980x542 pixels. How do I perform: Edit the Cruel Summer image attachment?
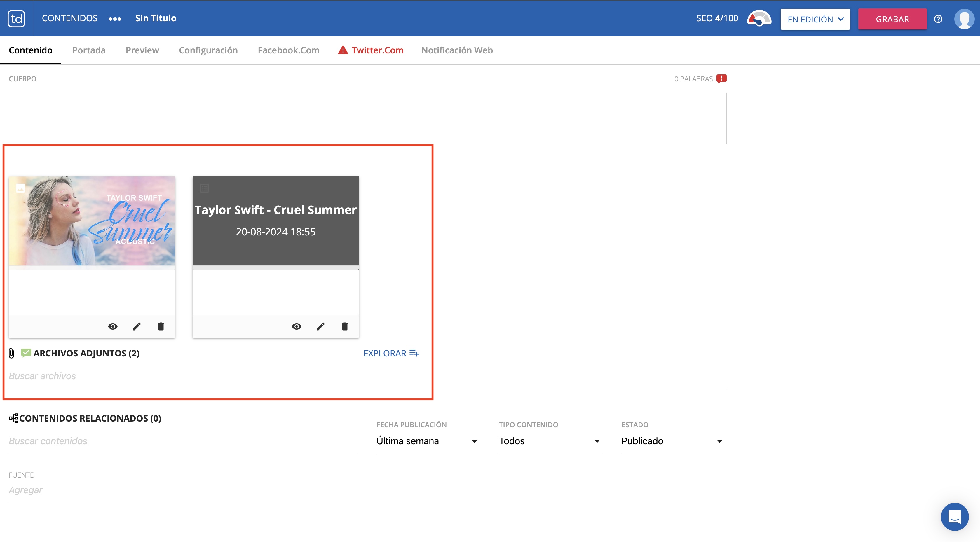point(137,326)
